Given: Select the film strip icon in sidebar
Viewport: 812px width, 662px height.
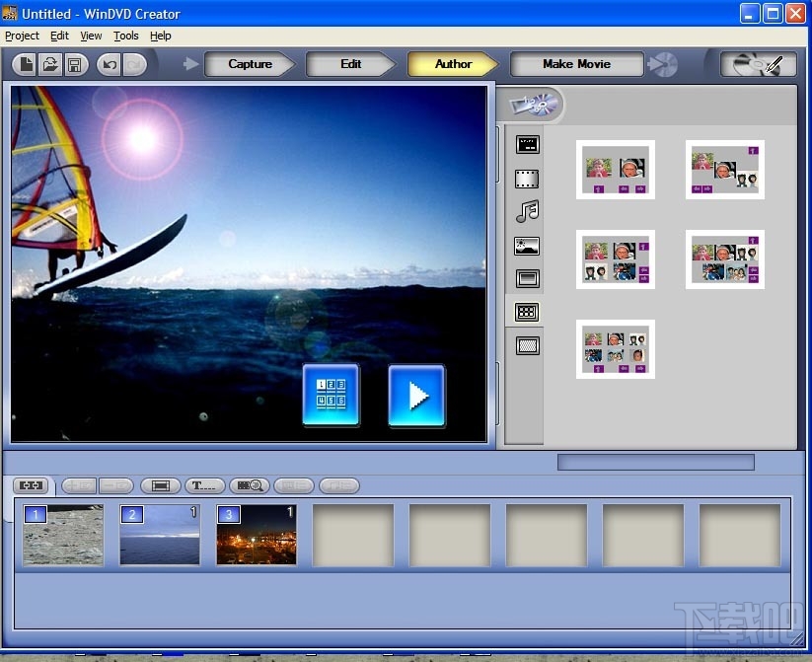Looking at the screenshot, I should point(527,179).
